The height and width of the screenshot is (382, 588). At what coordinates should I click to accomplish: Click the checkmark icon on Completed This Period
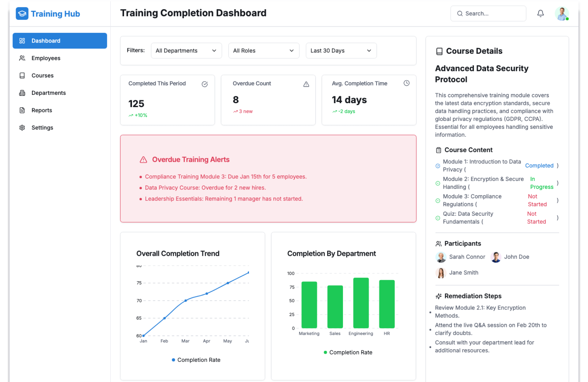205,84
